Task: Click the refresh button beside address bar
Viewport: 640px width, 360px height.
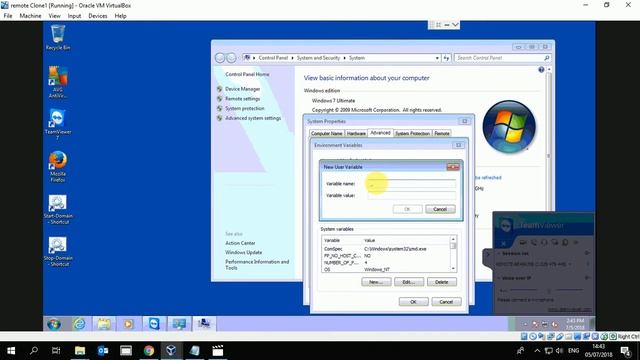Action: click(447, 58)
